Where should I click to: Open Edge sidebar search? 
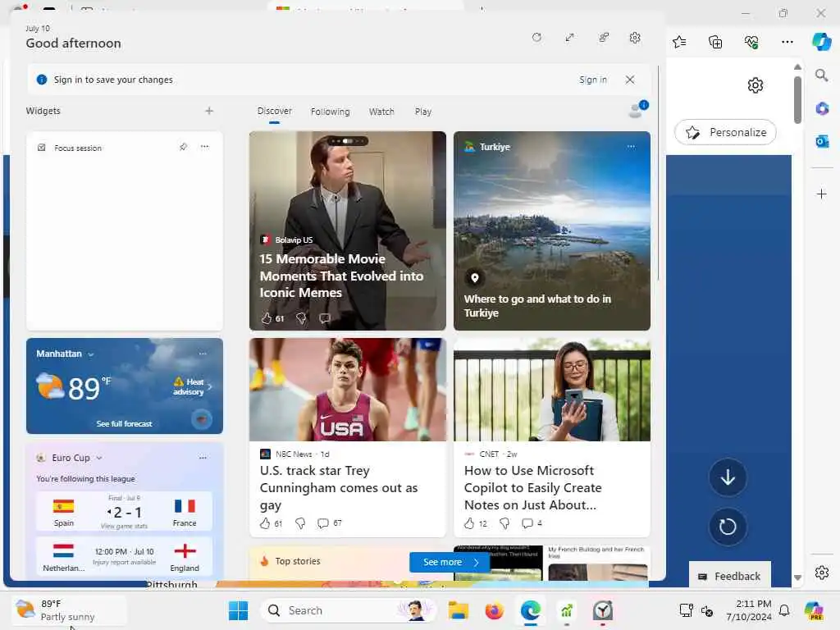(822, 75)
